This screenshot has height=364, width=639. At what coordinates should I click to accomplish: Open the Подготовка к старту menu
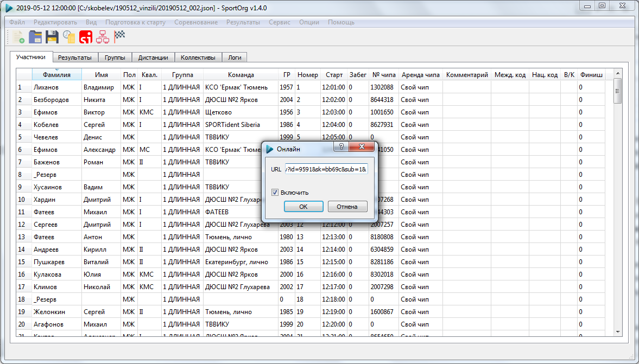tap(135, 22)
